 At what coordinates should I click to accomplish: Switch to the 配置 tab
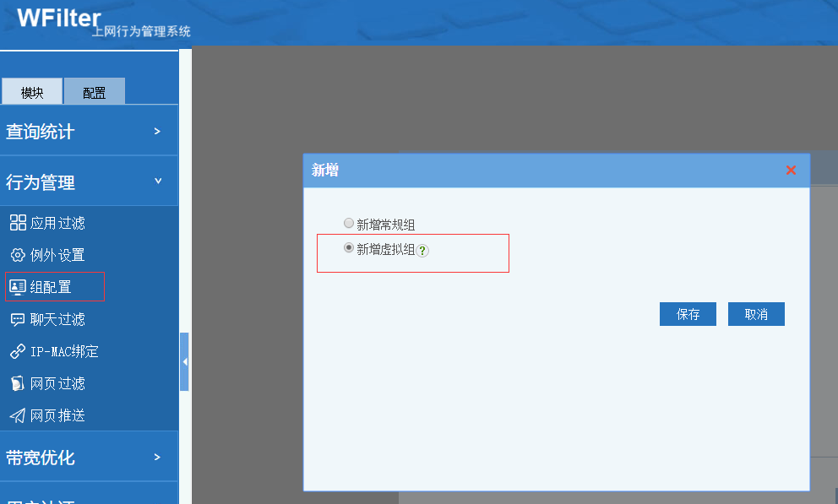pyautogui.click(x=95, y=92)
